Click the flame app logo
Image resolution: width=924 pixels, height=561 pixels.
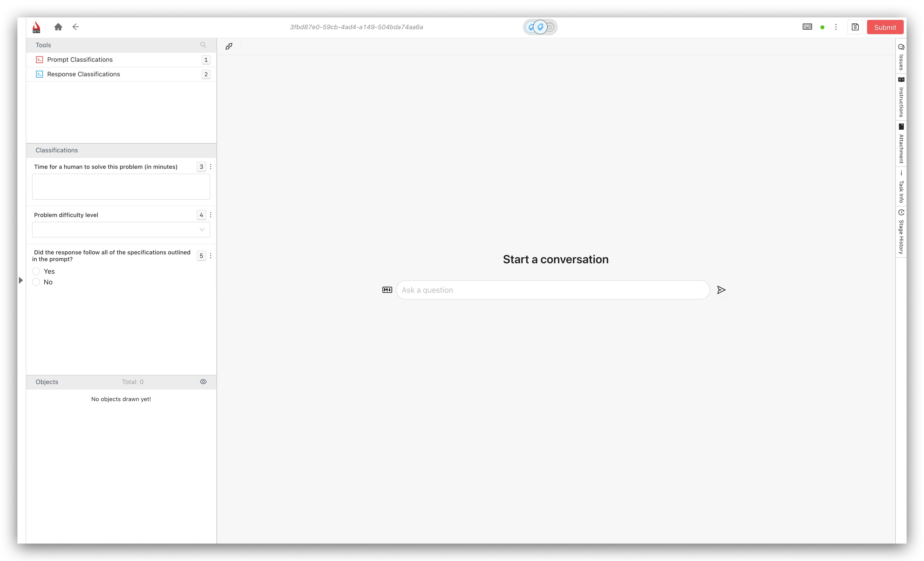click(36, 27)
